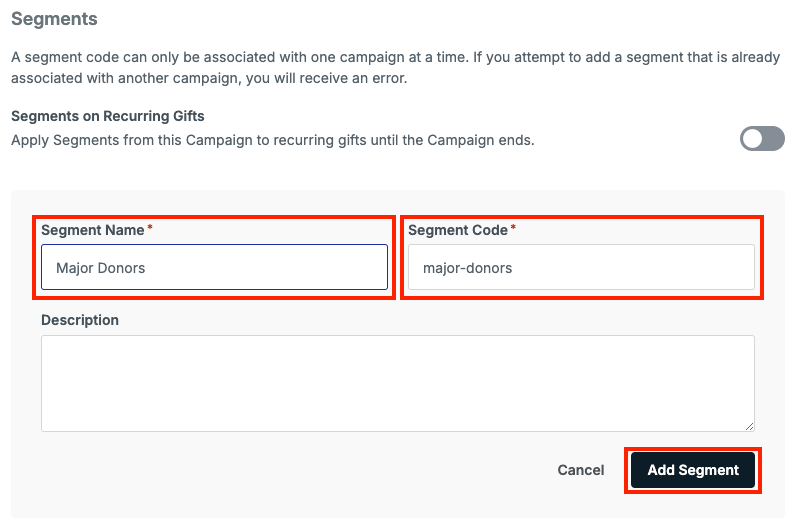Click the Segment Name label
This screenshot has height=526, width=795.
pyautogui.click(x=93, y=230)
